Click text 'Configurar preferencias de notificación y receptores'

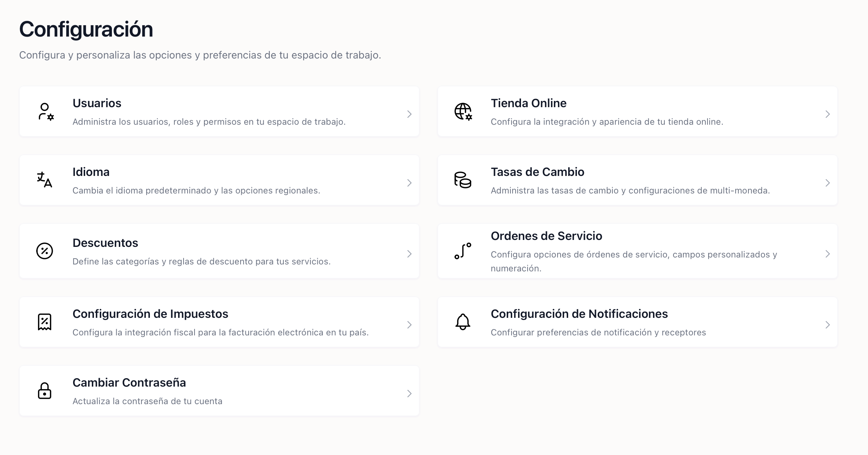coord(598,332)
